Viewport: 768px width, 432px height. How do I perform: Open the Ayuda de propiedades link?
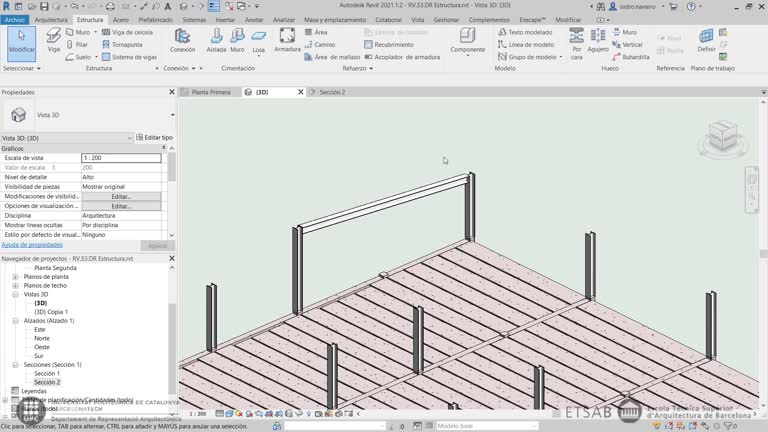coord(32,244)
